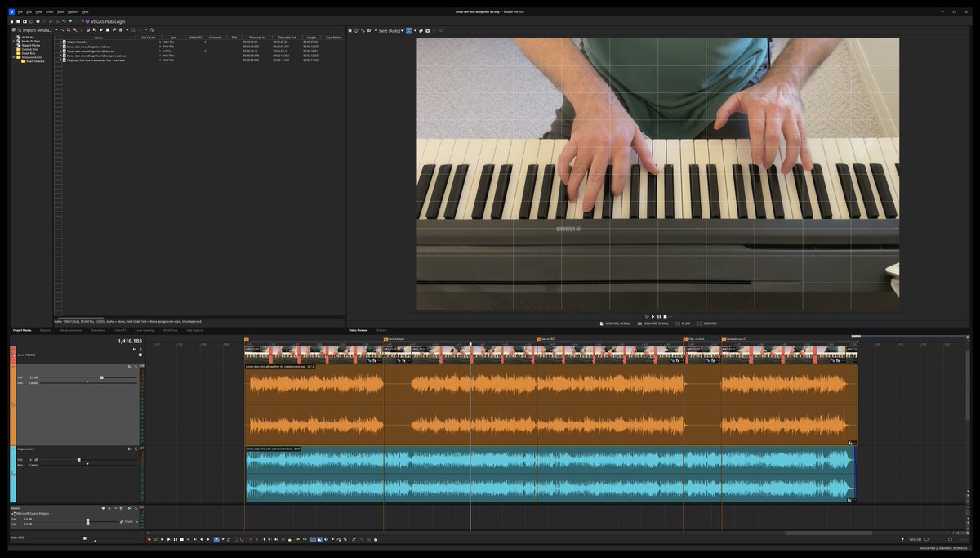Screen dimensions: 980x558
Task: Create a new project with the toolbar icon
Action: coord(11,21)
